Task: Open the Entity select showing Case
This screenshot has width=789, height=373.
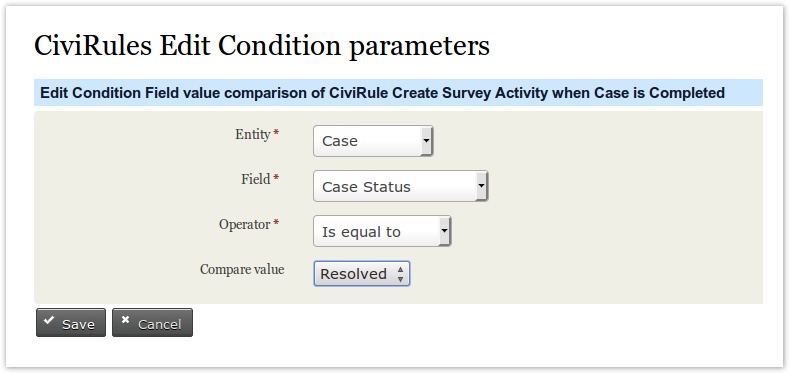Action: pos(373,141)
